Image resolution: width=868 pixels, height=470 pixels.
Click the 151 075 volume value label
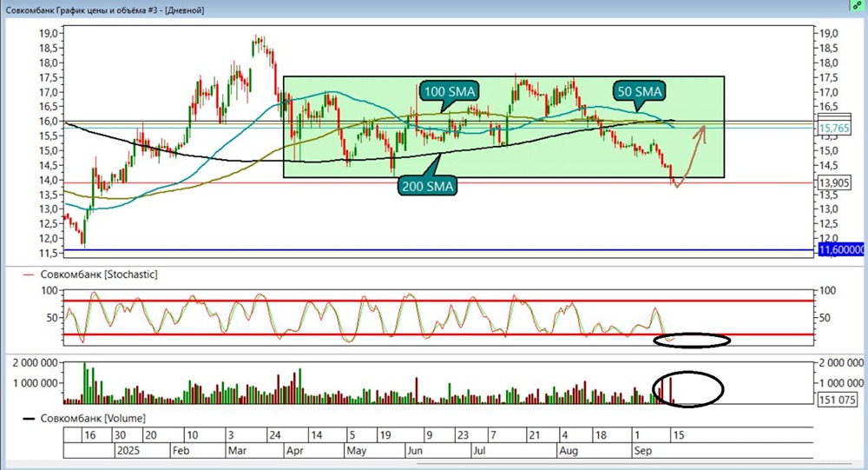point(837,399)
